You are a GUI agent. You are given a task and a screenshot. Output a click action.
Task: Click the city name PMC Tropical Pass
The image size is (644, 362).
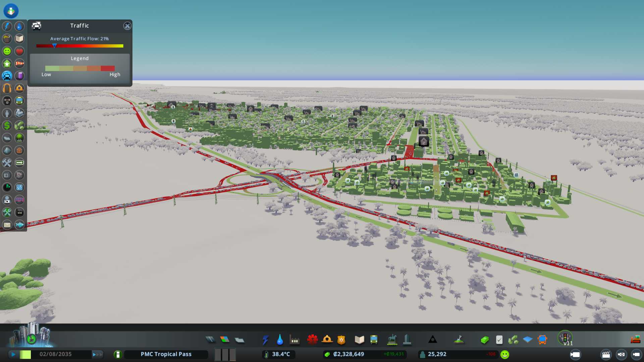pyautogui.click(x=166, y=354)
